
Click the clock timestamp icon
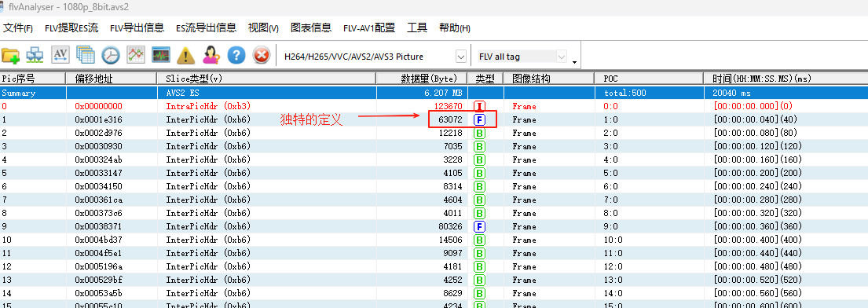pyautogui.click(x=111, y=55)
